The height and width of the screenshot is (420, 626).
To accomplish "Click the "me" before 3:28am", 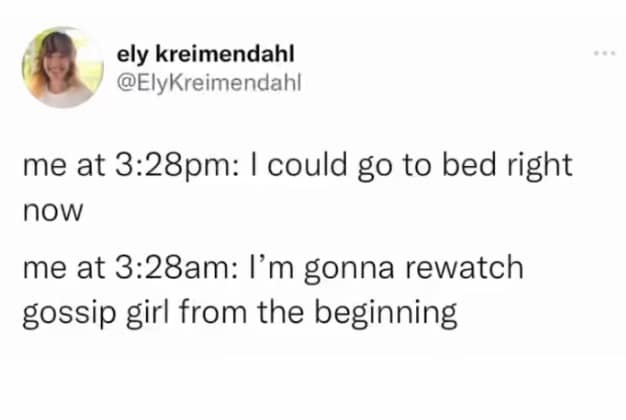I will pyautogui.click(x=40, y=270).
